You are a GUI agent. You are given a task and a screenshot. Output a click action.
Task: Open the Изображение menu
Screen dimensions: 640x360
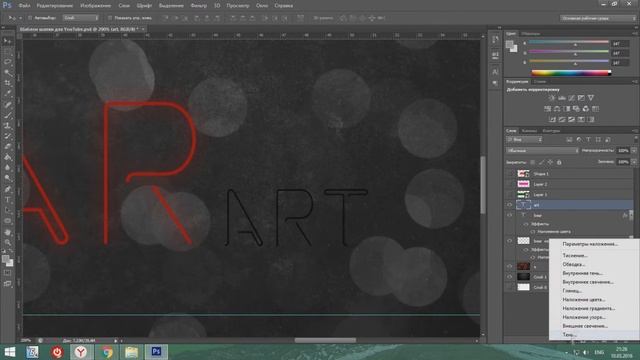[96, 6]
